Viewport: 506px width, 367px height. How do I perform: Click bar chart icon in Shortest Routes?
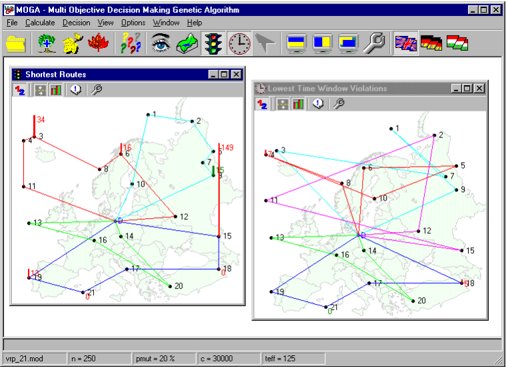56,90
